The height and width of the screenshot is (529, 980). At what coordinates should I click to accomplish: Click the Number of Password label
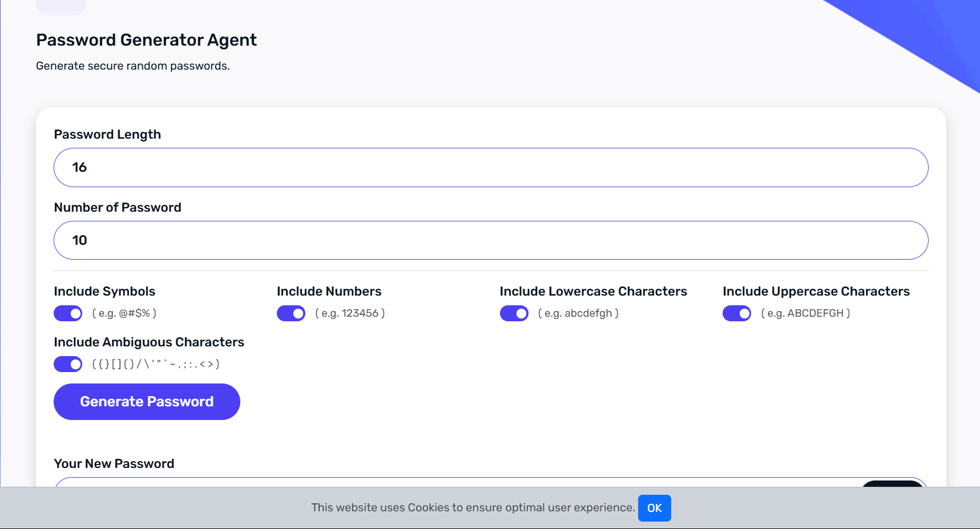118,208
